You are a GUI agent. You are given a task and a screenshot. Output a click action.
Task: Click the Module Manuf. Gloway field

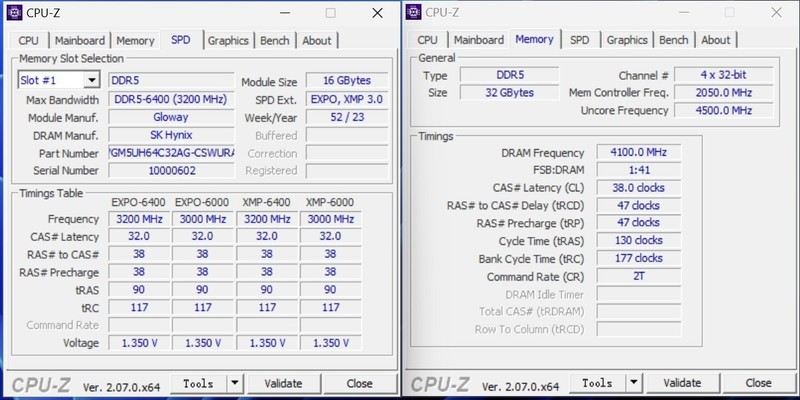tap(171, 117)
